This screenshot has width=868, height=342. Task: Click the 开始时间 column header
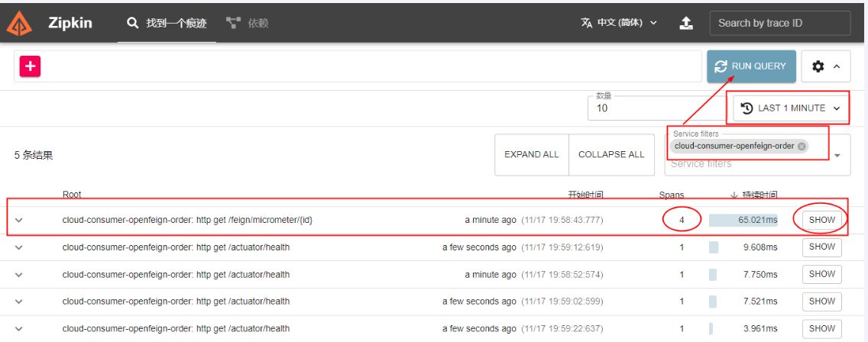click(x=585, y=195)
